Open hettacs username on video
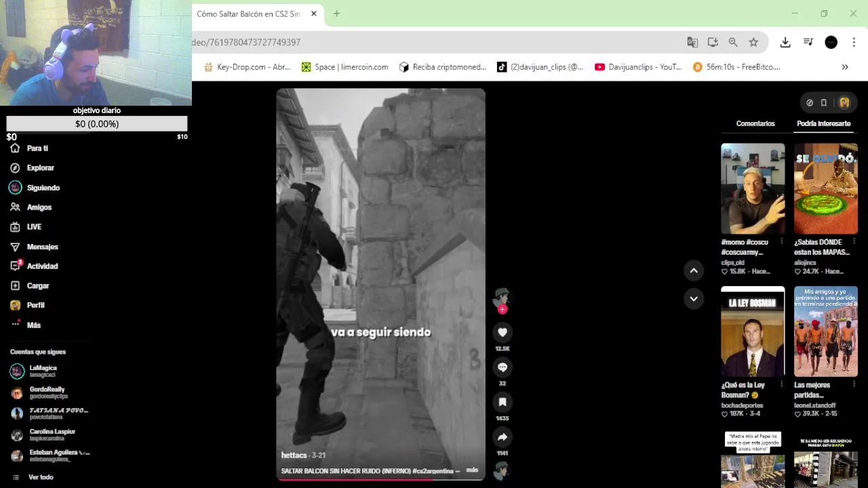Screen dimensions: 868x488 point(294,455)
